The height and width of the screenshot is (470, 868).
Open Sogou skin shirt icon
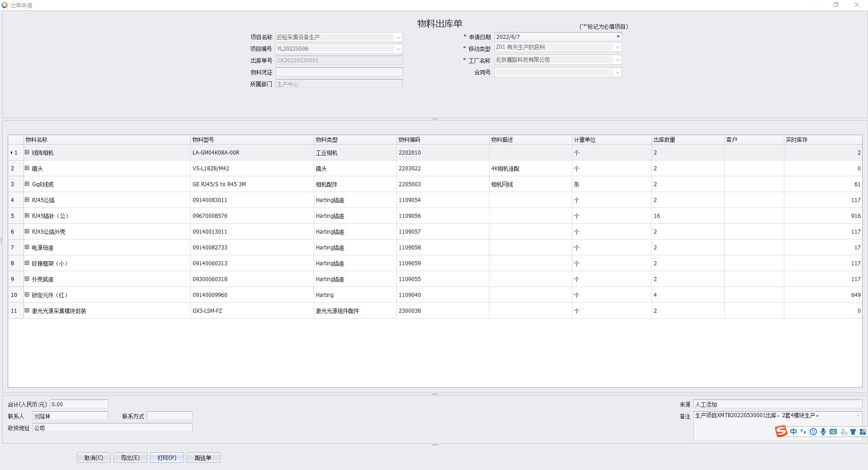tap(853, 432)
